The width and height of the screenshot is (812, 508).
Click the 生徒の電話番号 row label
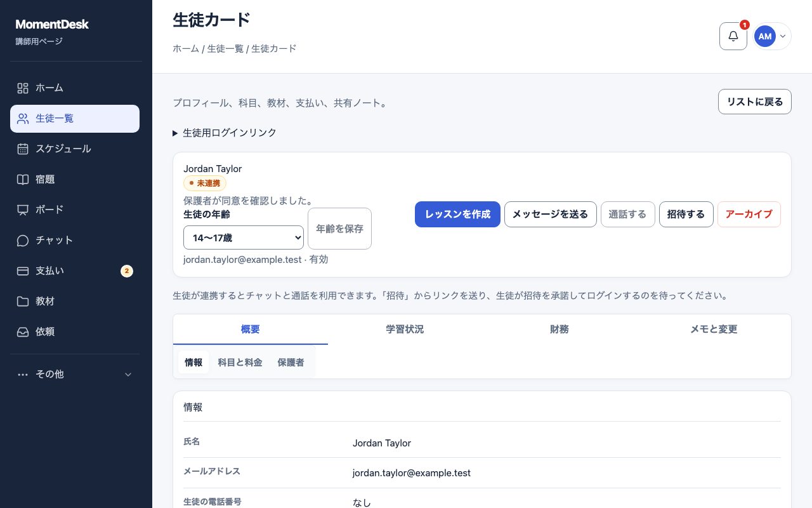click(x=213, y=502)
